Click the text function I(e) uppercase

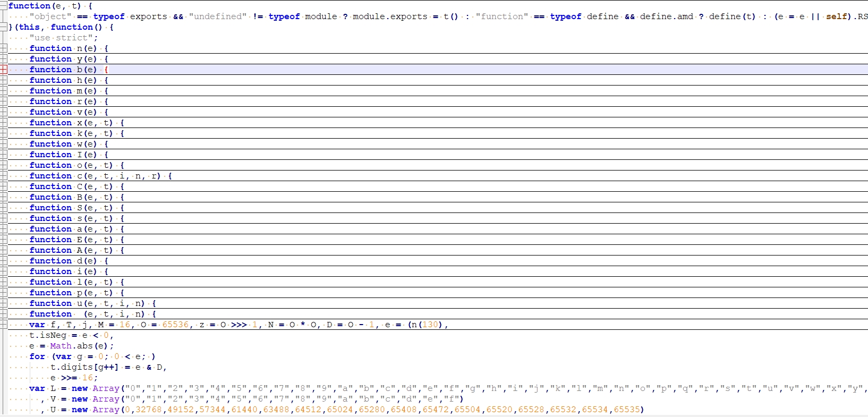coord(64,155)
